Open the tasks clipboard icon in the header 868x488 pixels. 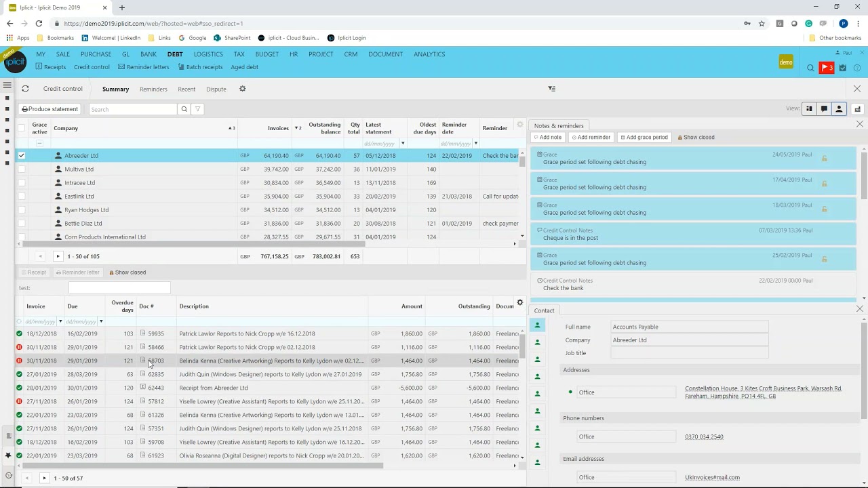click(x=842, y=68)
